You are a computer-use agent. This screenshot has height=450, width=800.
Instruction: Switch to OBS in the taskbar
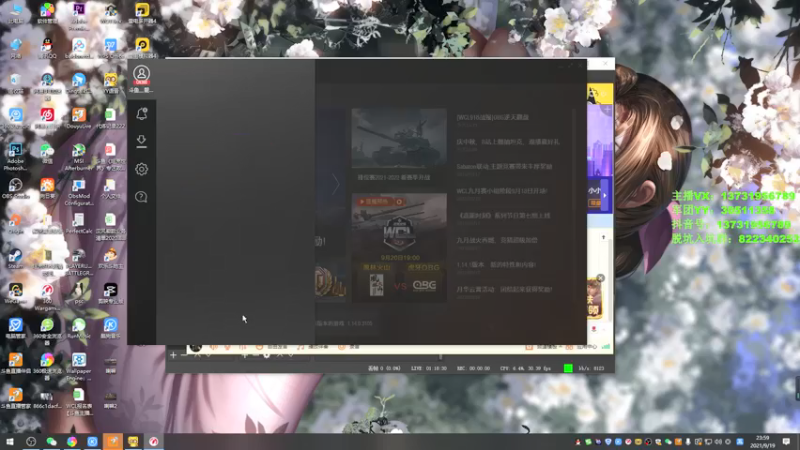tap(31, 441)
